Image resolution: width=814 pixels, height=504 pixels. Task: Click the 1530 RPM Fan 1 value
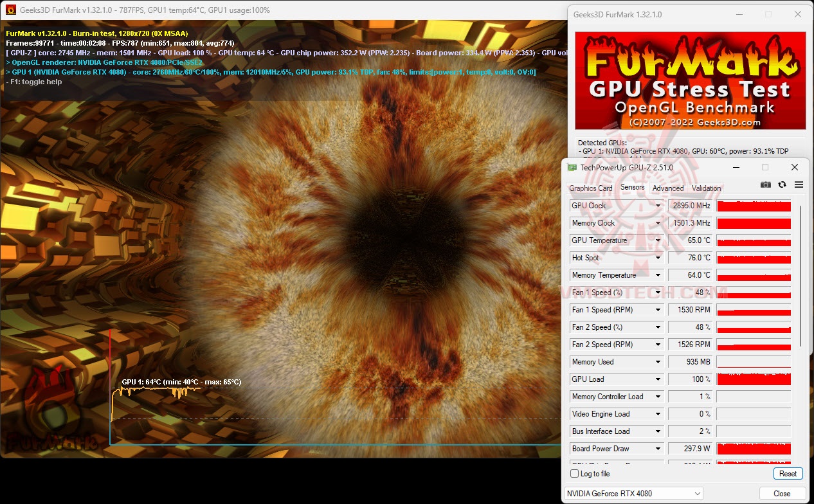coord(691,310)
